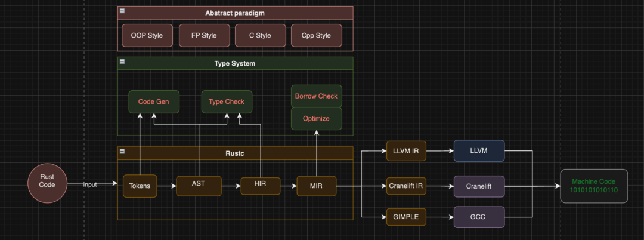Pick the Cpp Style node

tap(317, 35)
